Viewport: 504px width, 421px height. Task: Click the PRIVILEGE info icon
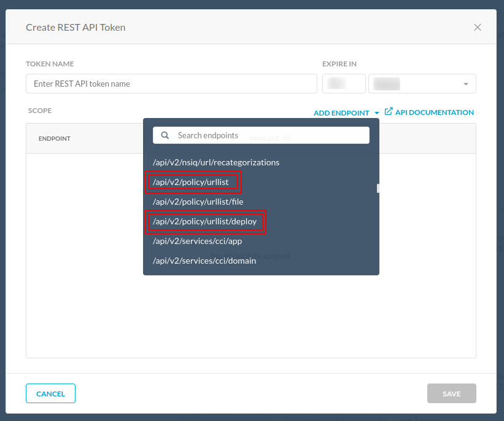(x=287, y=138)
